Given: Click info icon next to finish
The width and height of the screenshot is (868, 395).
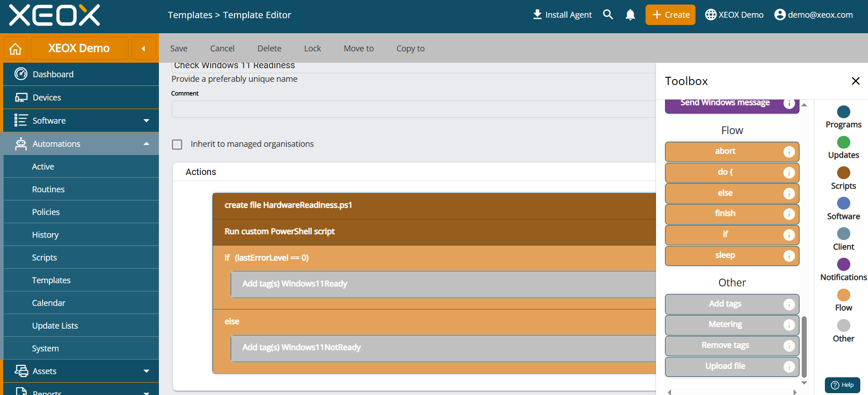Looking at the screenshot, I should (x=789, y=214).
